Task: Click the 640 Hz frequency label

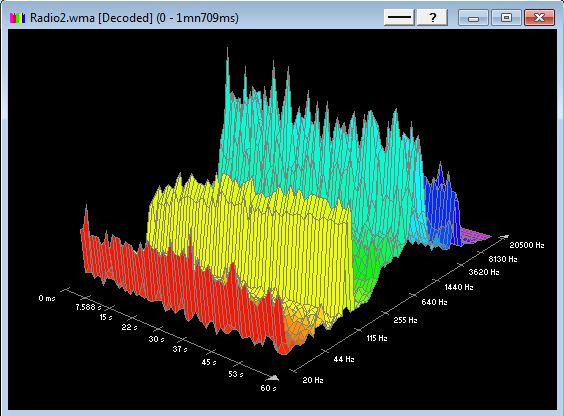Action: click(x=434, y=302)
